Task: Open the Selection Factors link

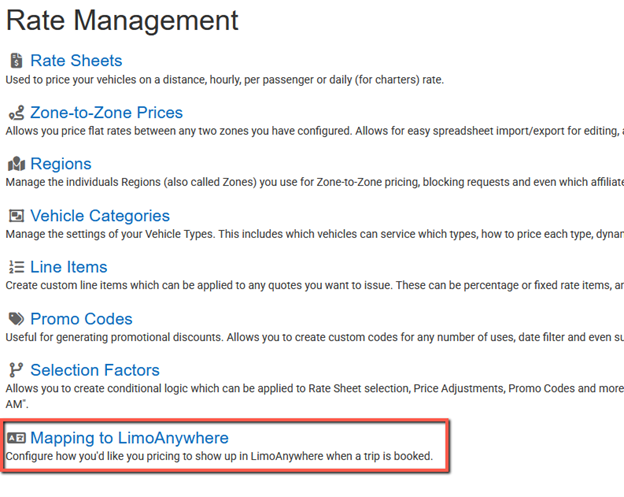Action: (95, 370)
